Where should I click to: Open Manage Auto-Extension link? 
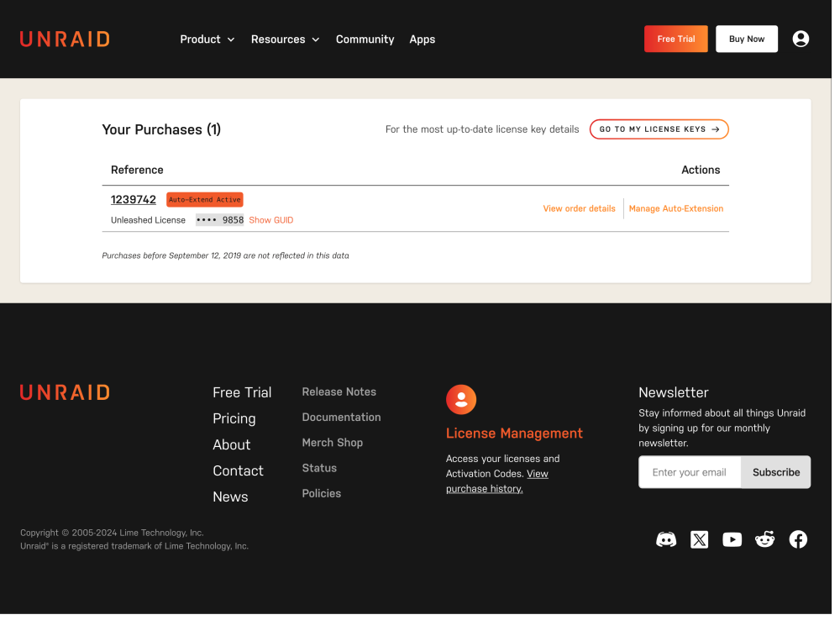pos(675,208)
